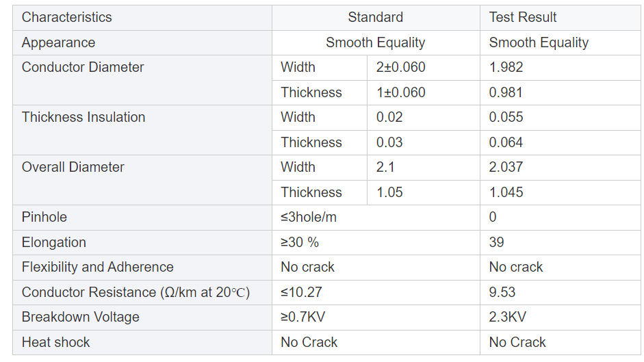This screenshot has width=644, height=362.
Task: Select the Breakdown Voltage row label
Action: pyautogui.click(x=81, y=317)
